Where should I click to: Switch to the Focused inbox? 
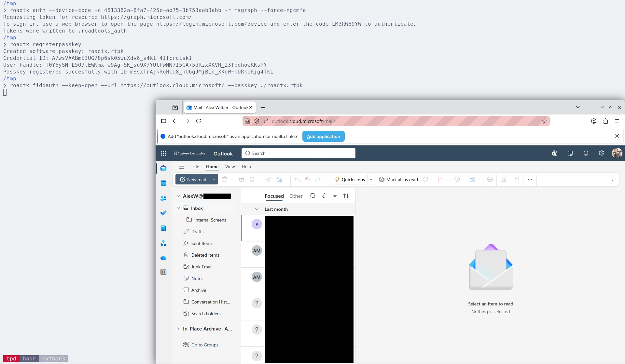point(274,196)
